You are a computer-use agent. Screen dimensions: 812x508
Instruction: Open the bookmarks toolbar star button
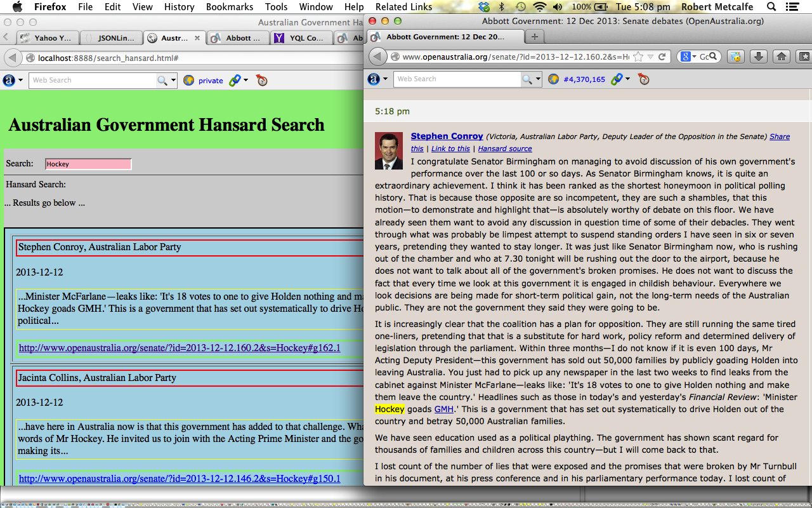click(x=804, y=57)
